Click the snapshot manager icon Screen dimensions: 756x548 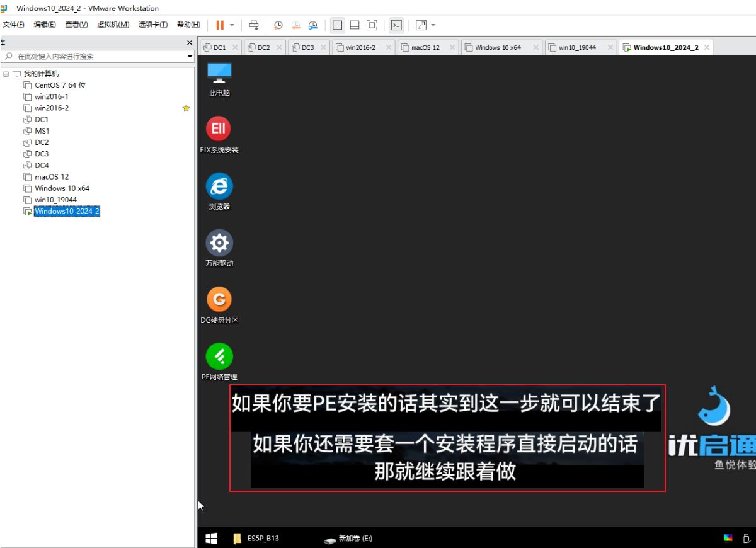[x=313, y=25]
